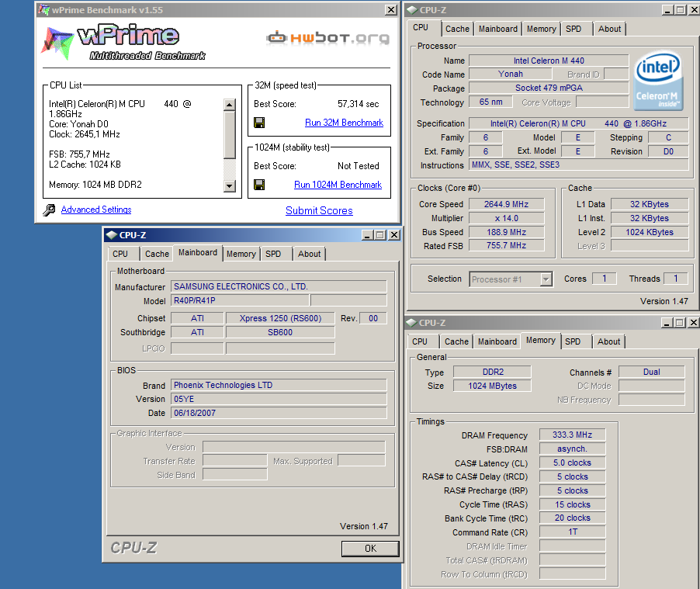Image resolution: width=700 pixels, height=589 pixels.
Task: Click the CPU-Z Mainboard window title icon
Action: coord(111,235)
